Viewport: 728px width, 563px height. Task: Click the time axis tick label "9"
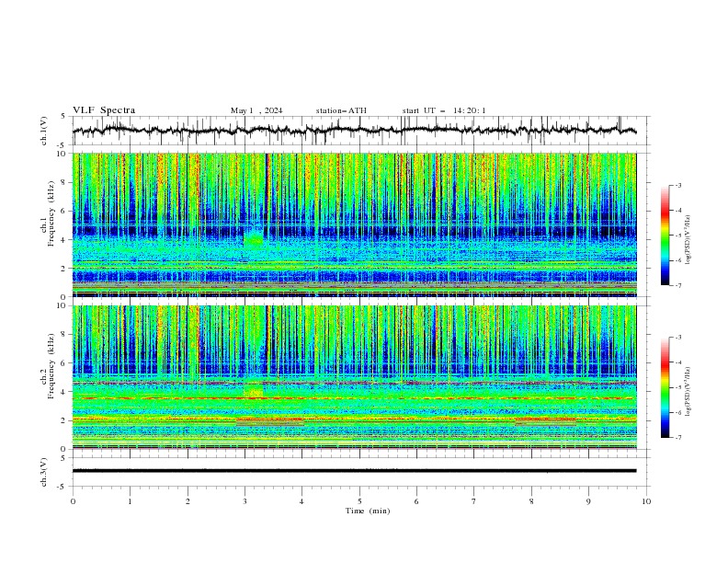coord(588,501)
